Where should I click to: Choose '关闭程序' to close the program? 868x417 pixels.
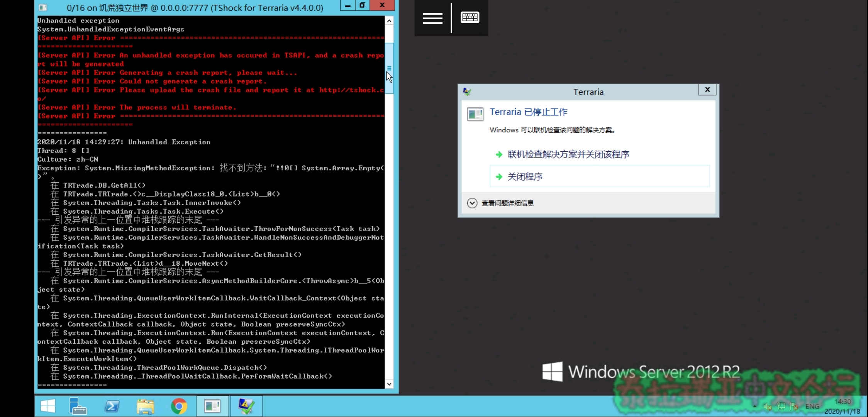(x=600, y=176)
